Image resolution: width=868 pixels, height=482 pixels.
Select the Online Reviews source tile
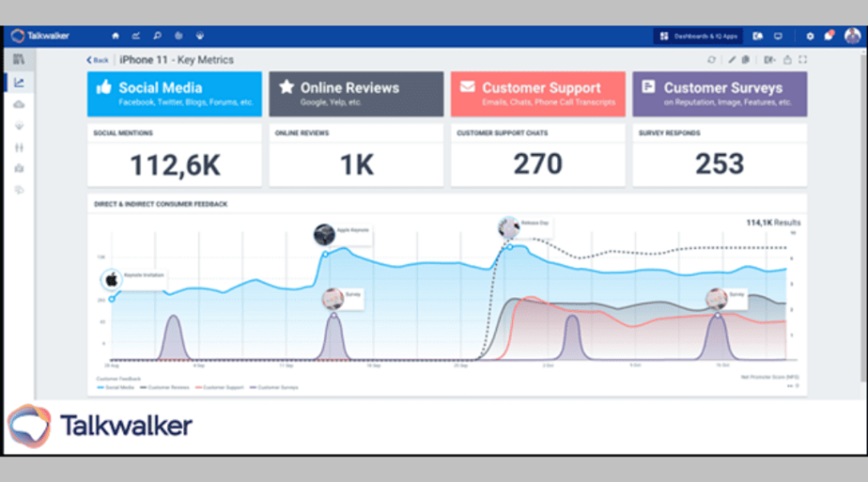(x=356, y=93)
